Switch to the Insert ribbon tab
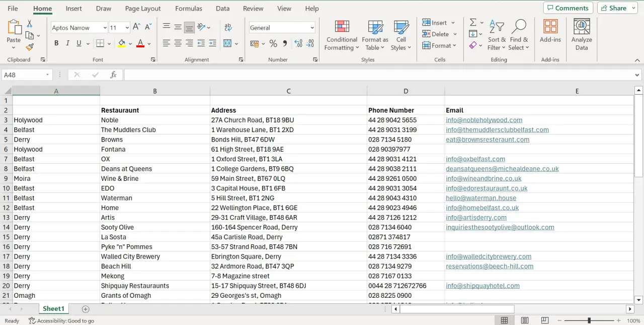This screenshot has height=325, width=644. (x=74, y=9)
